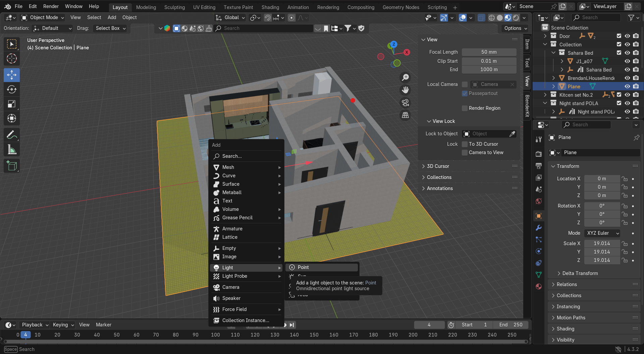Click Collection Instance in Add menu

coord(247,320)
